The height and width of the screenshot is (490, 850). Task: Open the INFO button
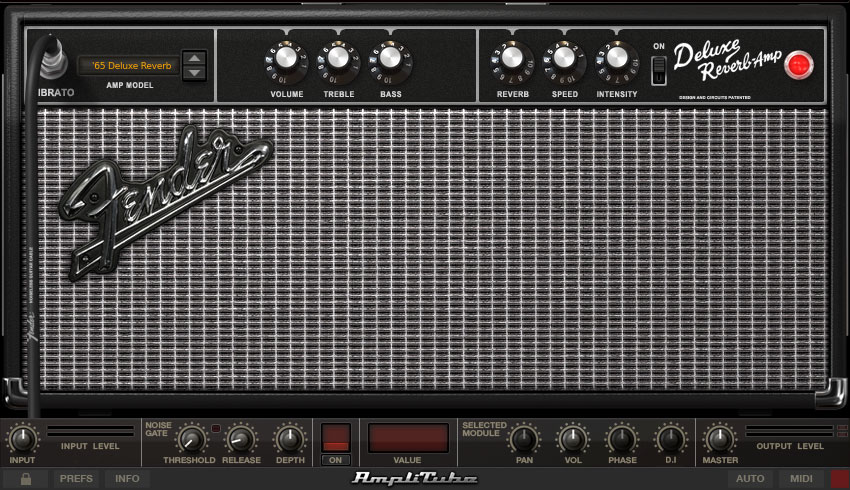(127, 479)
